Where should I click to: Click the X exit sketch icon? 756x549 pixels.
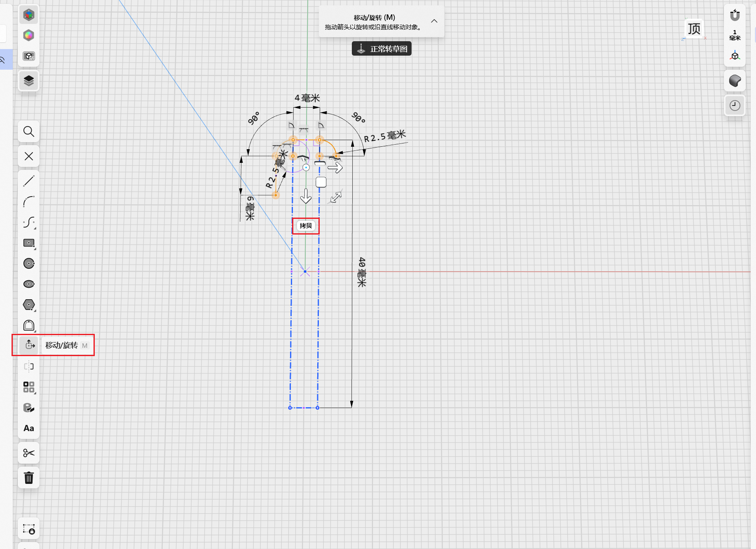pos(29,156)
